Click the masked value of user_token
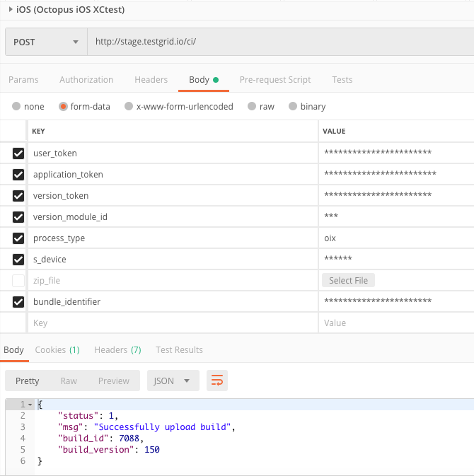Viewport: 474px width, 476px height. pyautogui.click(x=378, y=152)
